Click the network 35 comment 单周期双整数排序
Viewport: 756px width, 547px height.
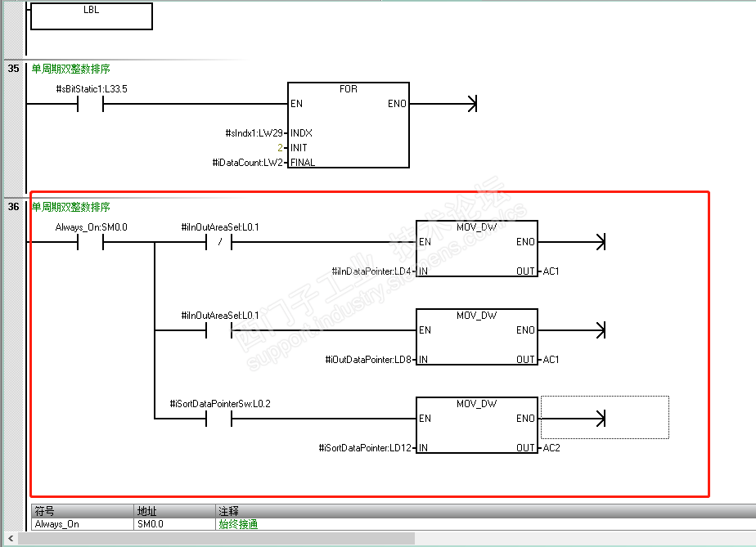(x=71, y=69)
